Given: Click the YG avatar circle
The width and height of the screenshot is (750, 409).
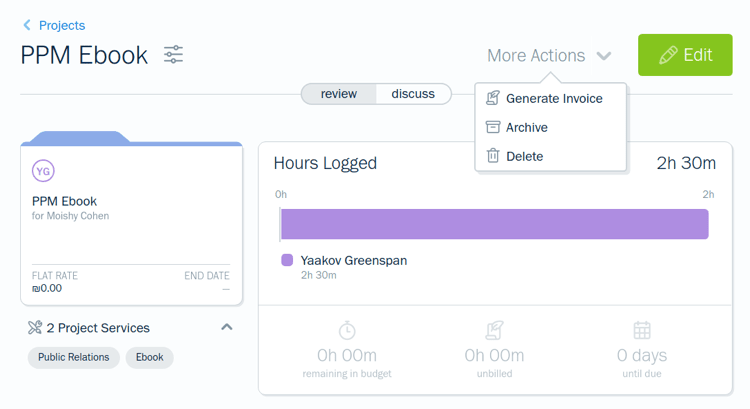Looking at the screenshot, I should click(x=43, y=171).
